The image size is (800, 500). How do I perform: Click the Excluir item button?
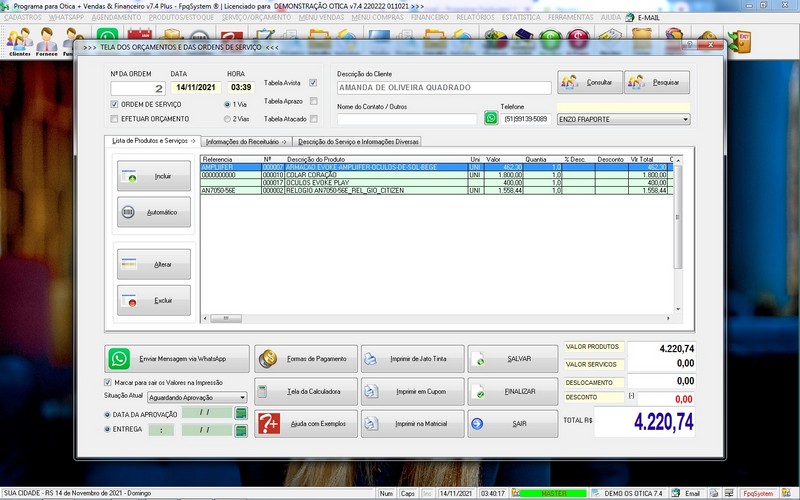(x=154, y=301)
